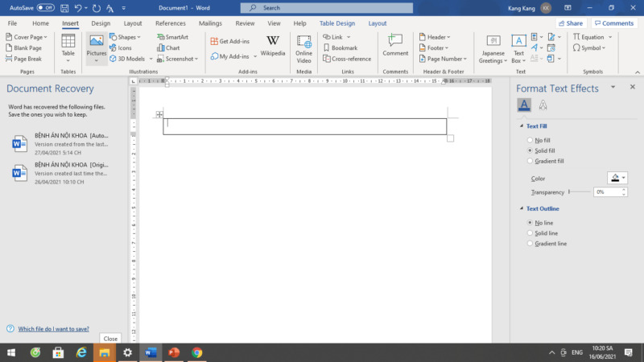Image resolution: width=644 pixels, height=362 pixels.
Task: Open the text fill Color picker
Action: [x=617, y=178]
